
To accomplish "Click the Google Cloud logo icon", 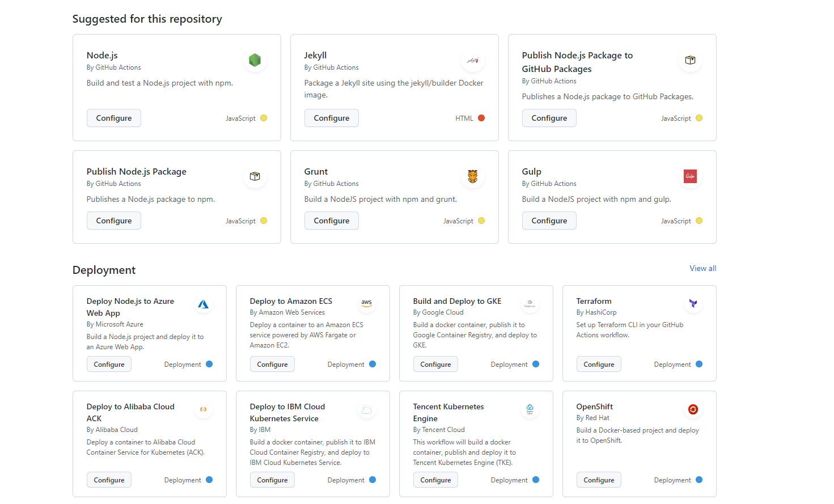I will (530, 304).
